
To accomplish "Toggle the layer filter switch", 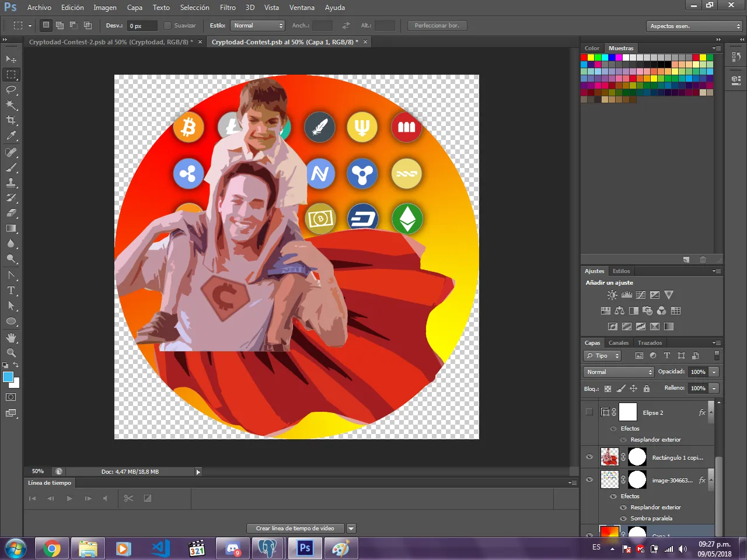I will click(x=717, y=355).
